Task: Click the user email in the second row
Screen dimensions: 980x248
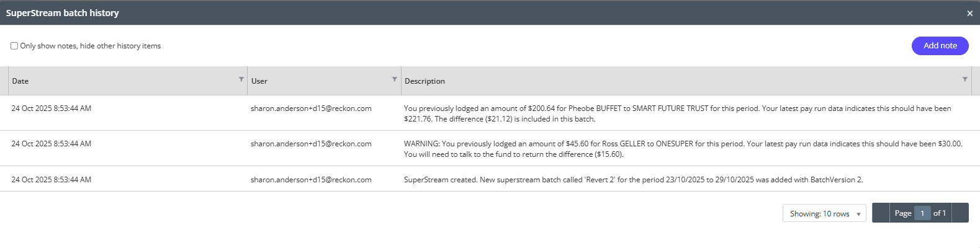Action: click(x=311, y=144)
